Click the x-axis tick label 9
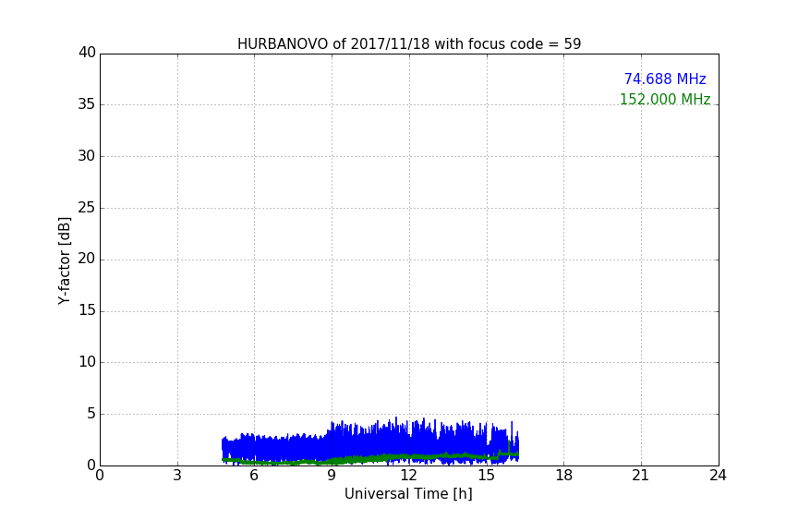Screen dimensions: 798x532 tap(332, 476)
